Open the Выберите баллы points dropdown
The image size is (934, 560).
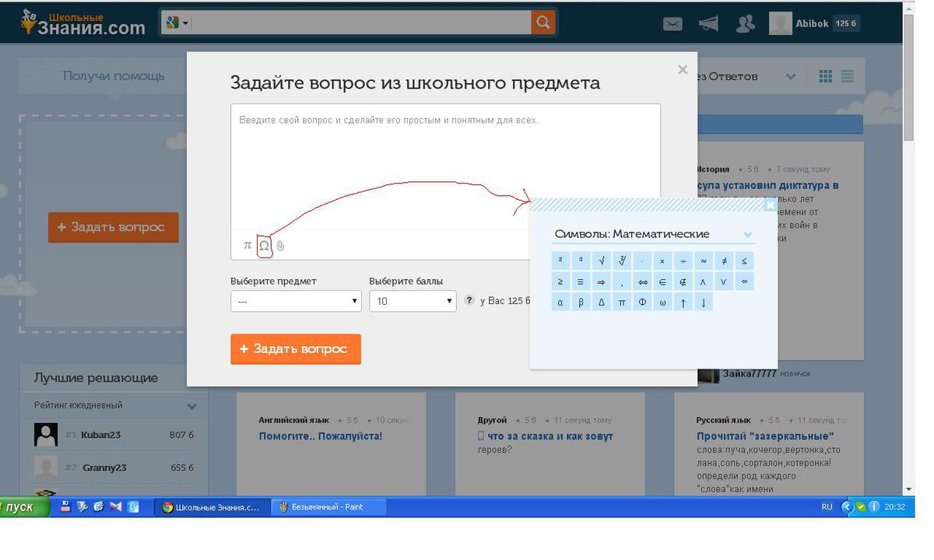(413, 301)
